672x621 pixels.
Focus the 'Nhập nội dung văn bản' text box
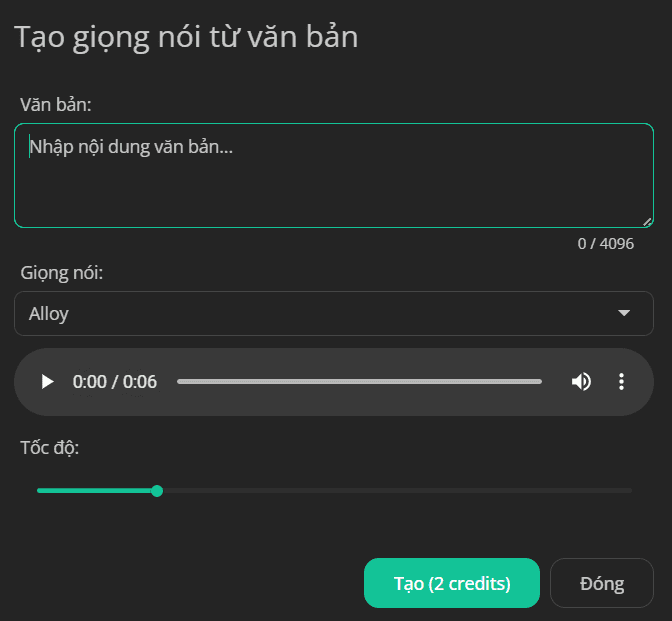334,175
